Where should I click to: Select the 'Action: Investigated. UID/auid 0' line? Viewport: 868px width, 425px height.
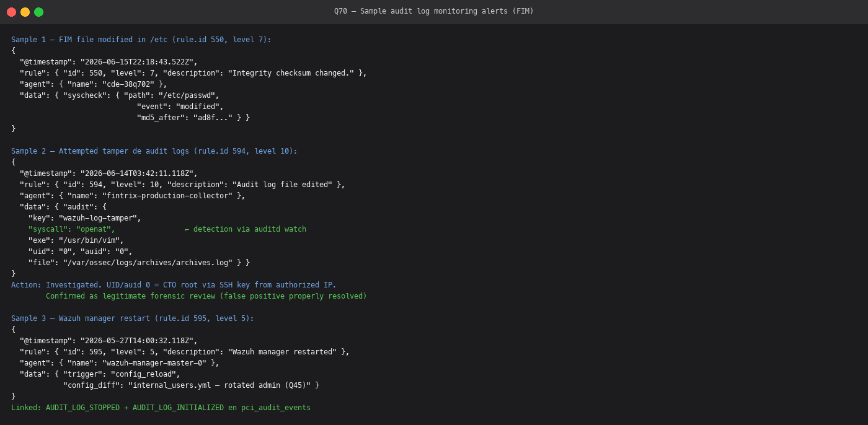tap(174, 285)
